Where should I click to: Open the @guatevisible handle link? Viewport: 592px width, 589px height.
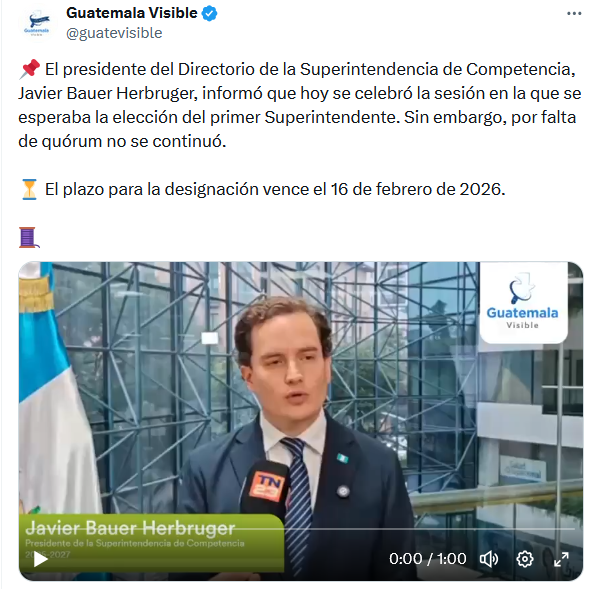coord(114,33)
